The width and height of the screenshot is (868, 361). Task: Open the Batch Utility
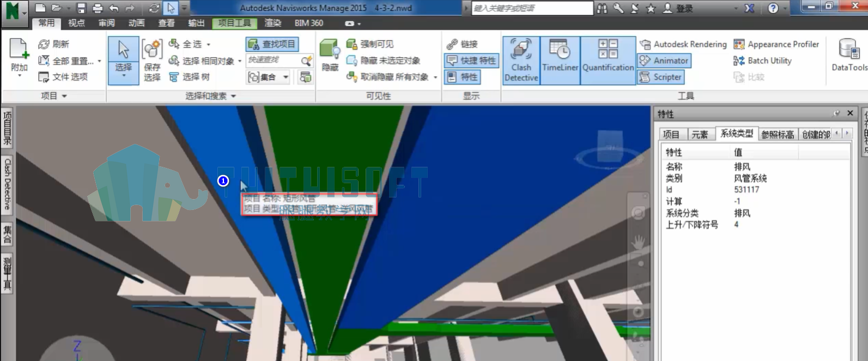click(762, 61)
